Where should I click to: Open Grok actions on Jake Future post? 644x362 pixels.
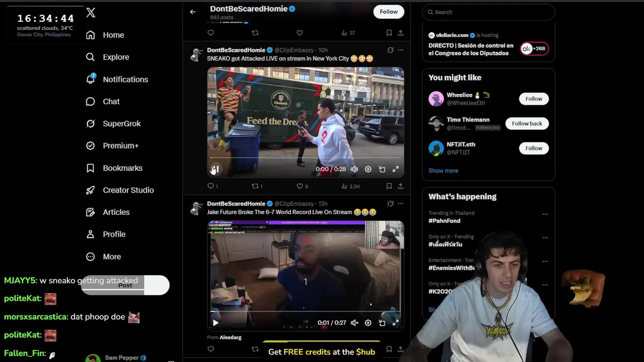pos(390,204)
